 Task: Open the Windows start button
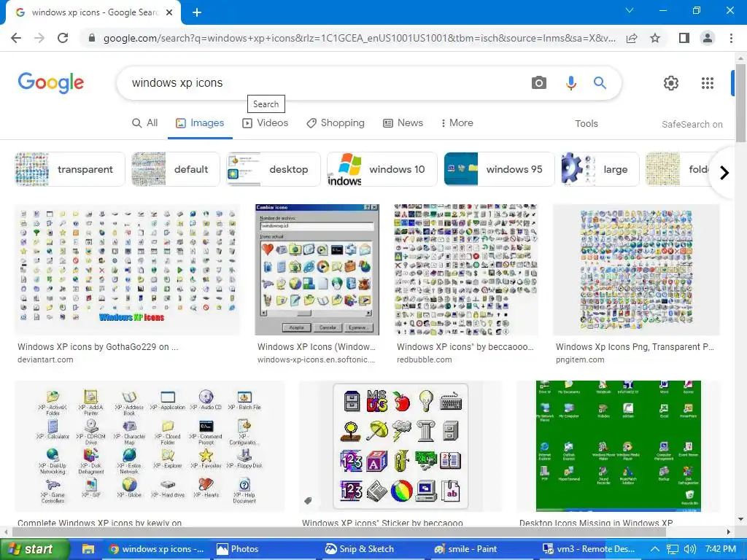(x=34, y=549)
